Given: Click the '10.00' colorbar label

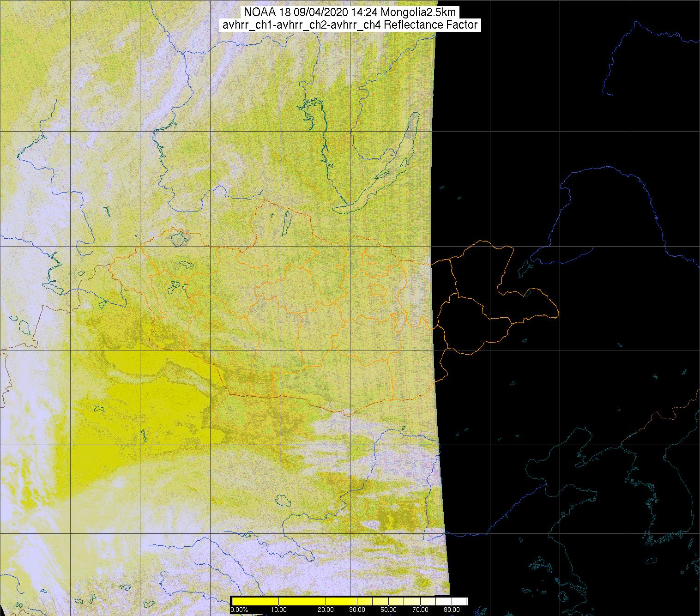Looking at the screenshot, I should pos(279,610).
